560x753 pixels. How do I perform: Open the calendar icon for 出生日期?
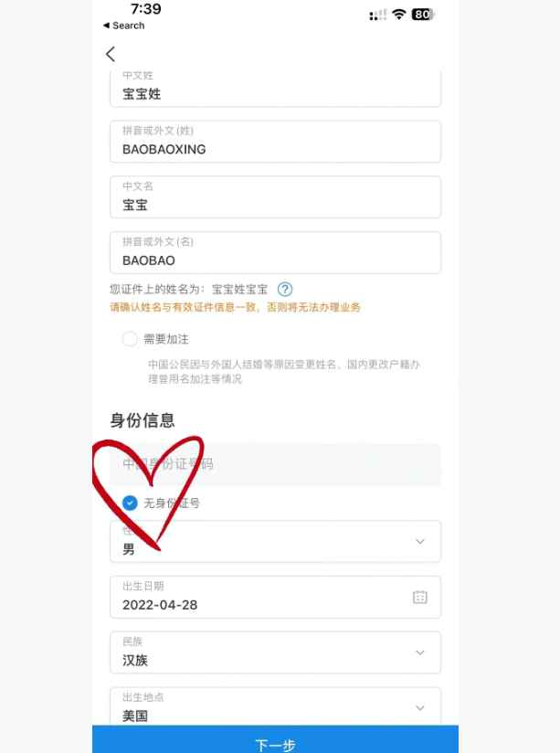point(419,597)
